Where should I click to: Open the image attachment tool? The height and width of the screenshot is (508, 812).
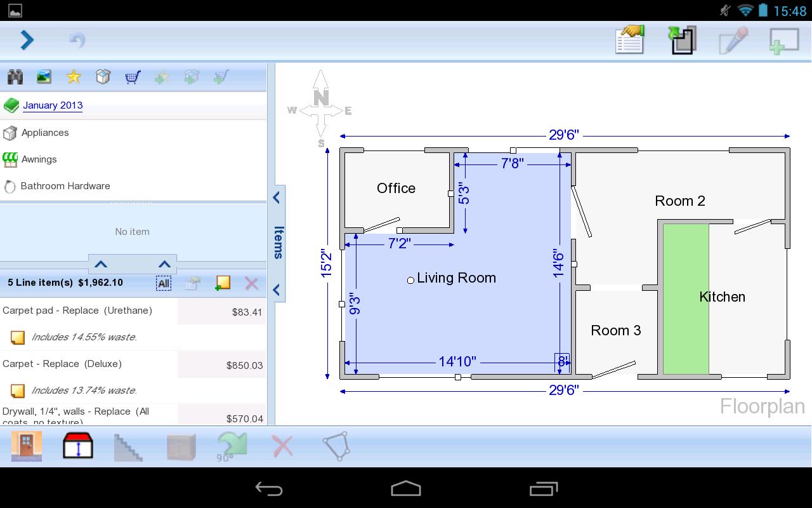(44, 76)
